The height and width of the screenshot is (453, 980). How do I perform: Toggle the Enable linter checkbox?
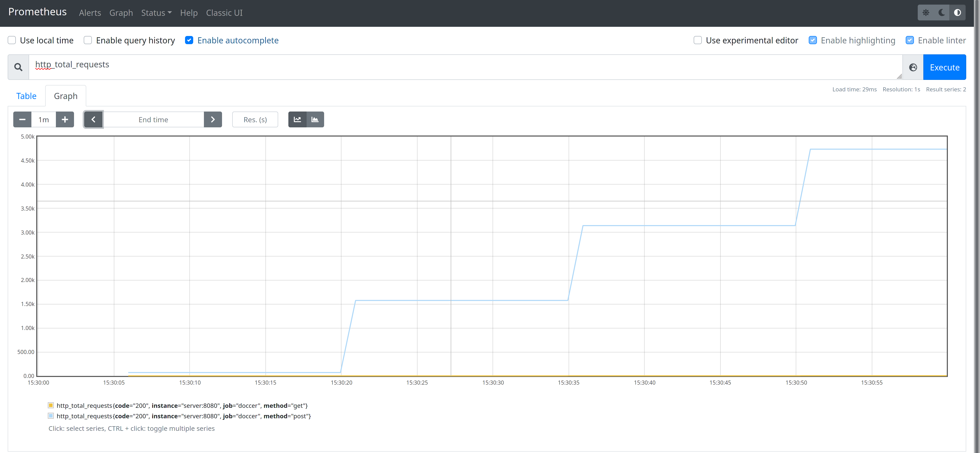pos(910,40)
